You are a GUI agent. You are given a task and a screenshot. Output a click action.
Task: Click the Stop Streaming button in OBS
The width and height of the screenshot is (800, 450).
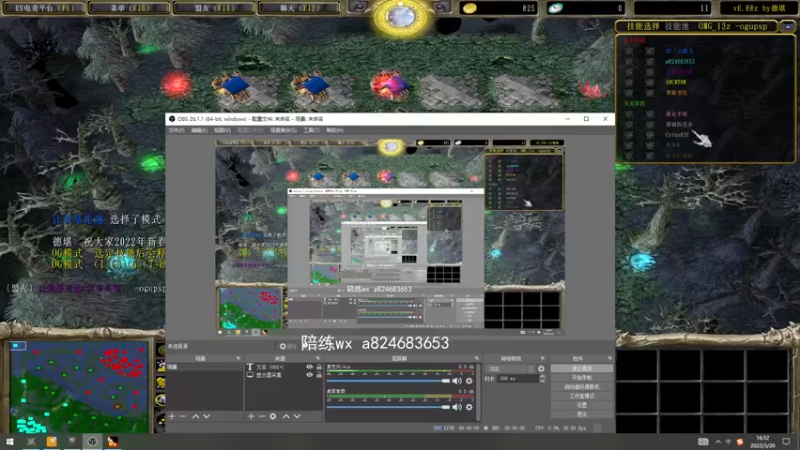pos(582,368)
